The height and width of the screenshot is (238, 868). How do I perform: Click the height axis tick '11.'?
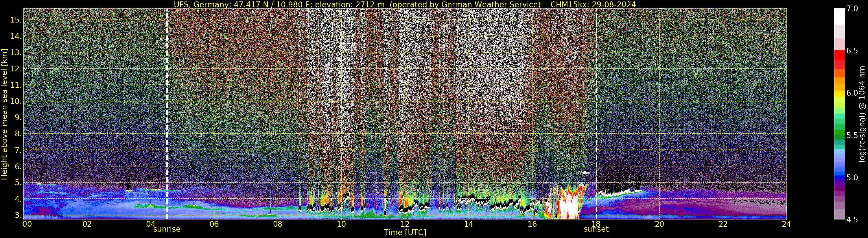[16, 85]
